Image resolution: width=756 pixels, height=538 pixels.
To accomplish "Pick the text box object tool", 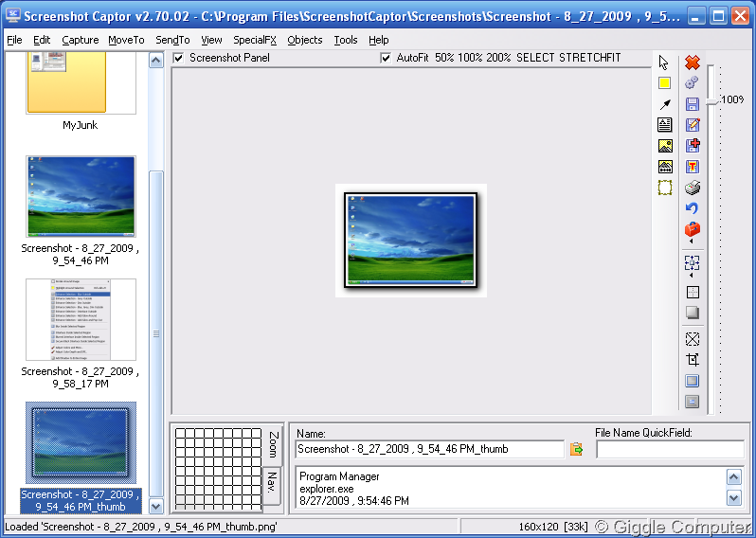I will click(665, 125).
